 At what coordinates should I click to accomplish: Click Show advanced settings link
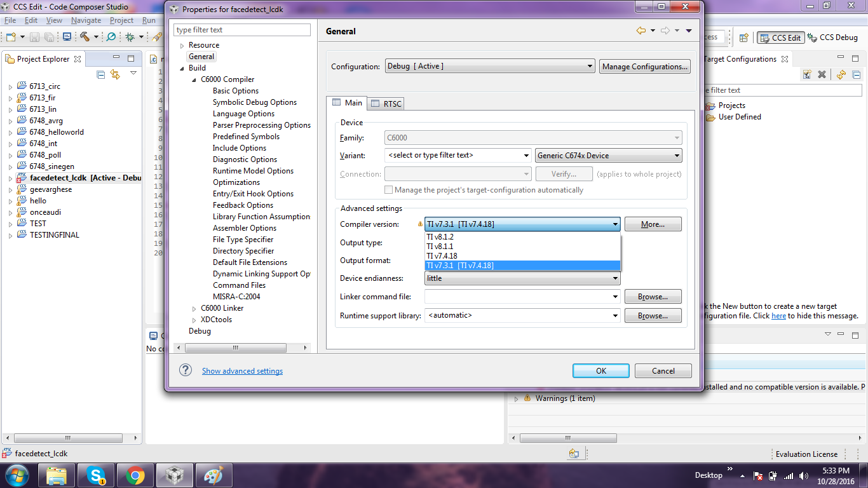(242, 371)
